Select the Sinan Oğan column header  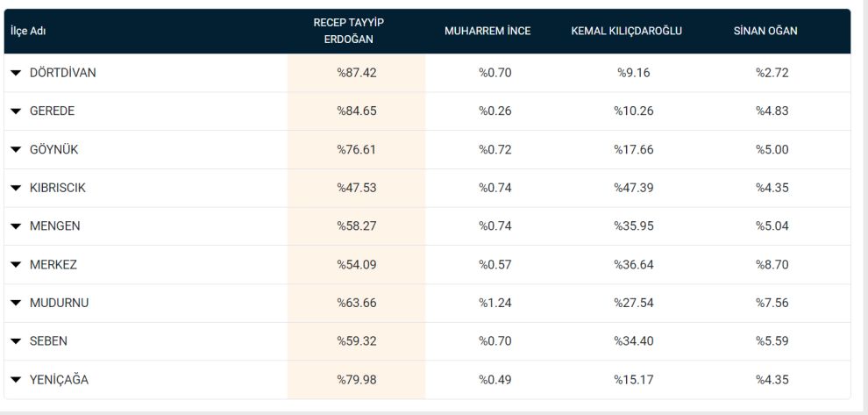[x=765, y=31]
